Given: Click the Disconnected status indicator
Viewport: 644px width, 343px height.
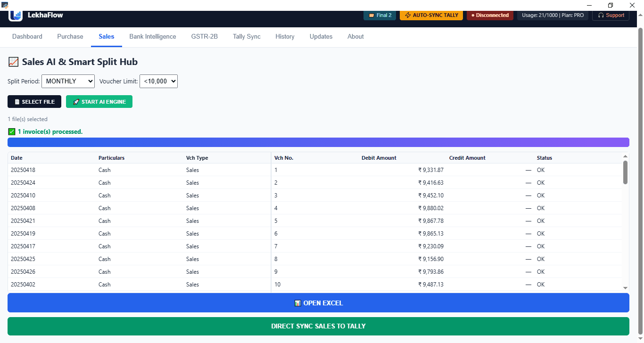Looking at the screenshot, I should (490, 15).
